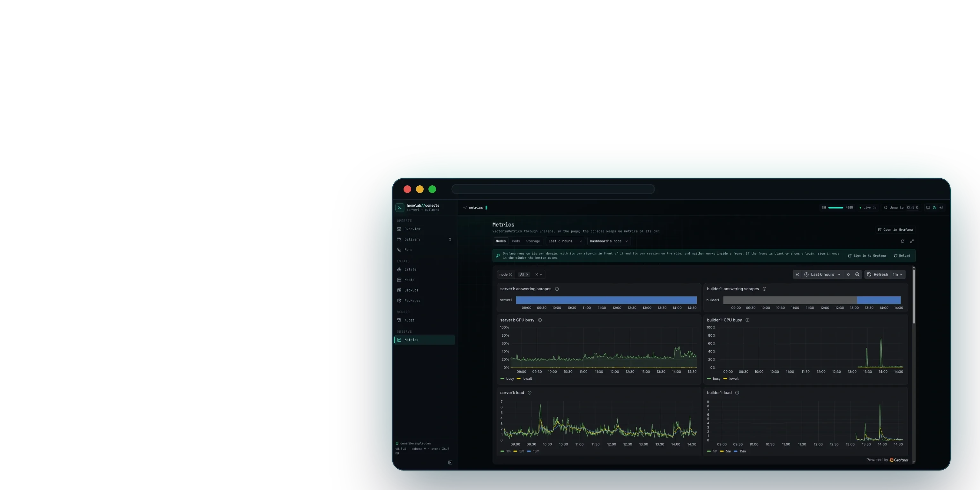Switch to the system theme monitor icon
Viewport: 980px width, 490px height.
pyautogui.click(x=928, y=208)
